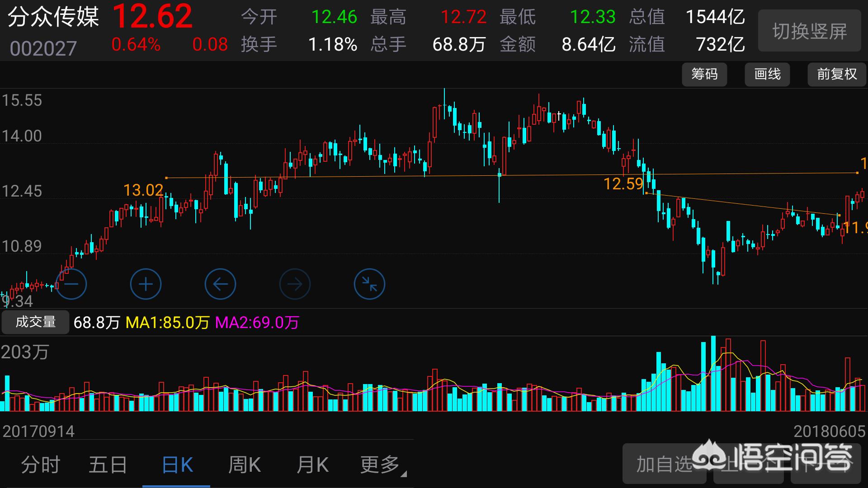Select the 月K tab

coord(312,465)
